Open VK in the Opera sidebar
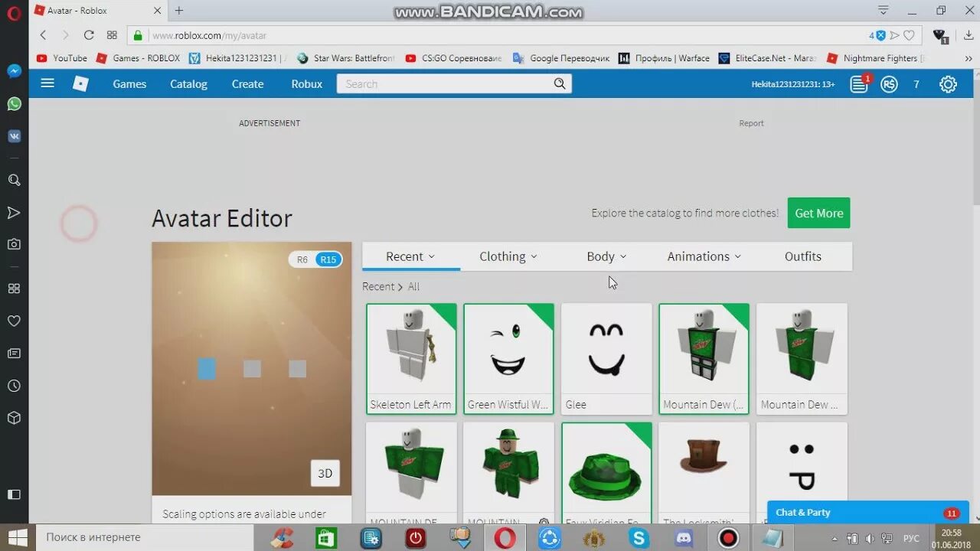This screenshot has width=980, height=551. coord(14,136)
